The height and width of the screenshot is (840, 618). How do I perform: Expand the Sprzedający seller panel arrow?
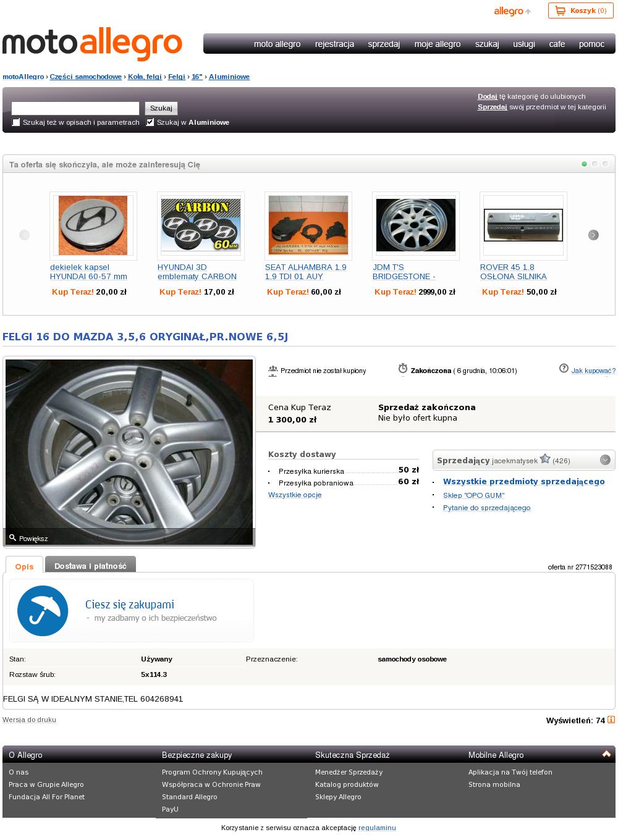[605, 460]
